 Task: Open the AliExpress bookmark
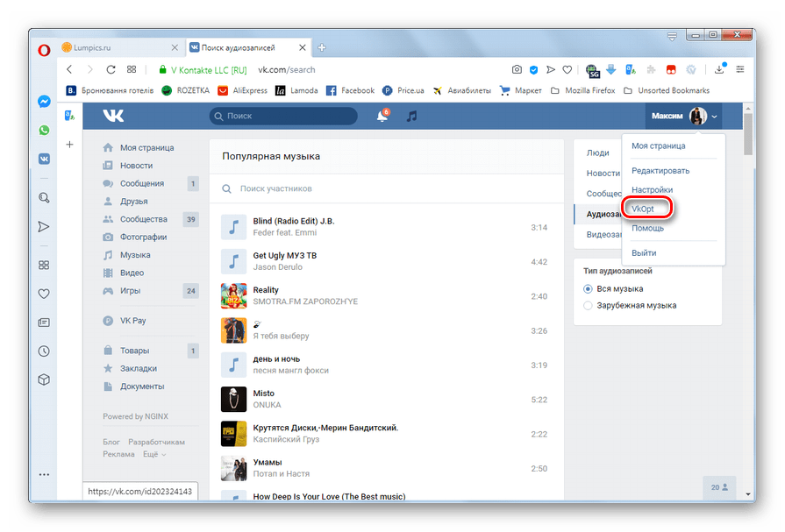tap(243, 90)
